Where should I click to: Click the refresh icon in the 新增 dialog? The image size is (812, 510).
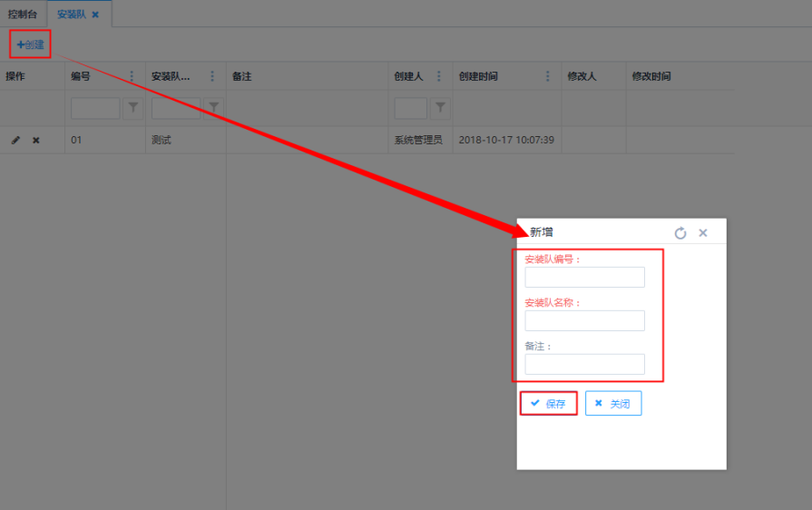point(680,233)
